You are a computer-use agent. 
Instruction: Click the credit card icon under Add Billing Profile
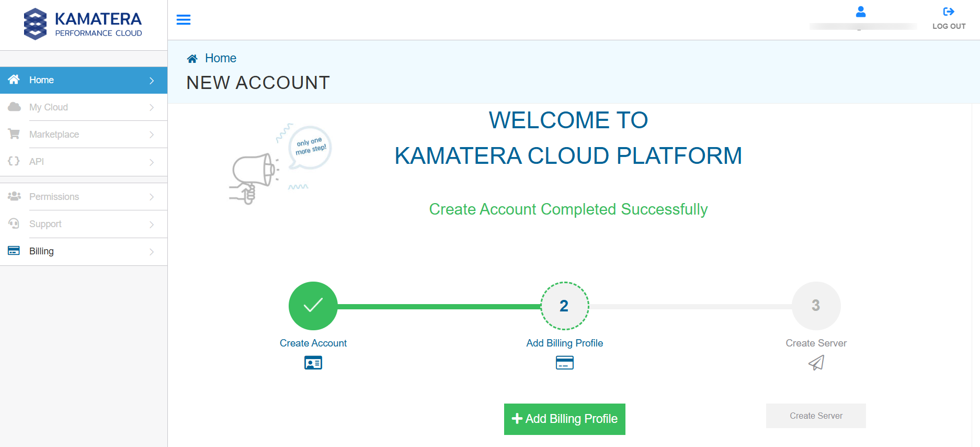coord(565,363)
